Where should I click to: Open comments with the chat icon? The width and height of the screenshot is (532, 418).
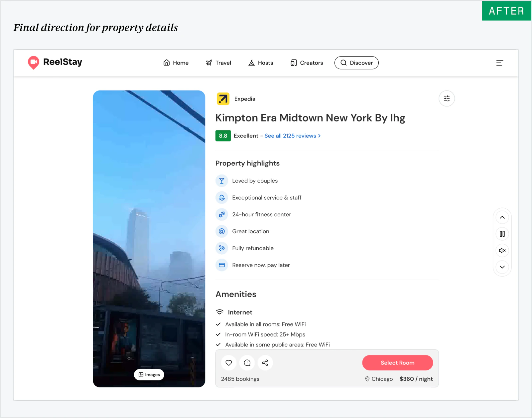tap(247, 363)
